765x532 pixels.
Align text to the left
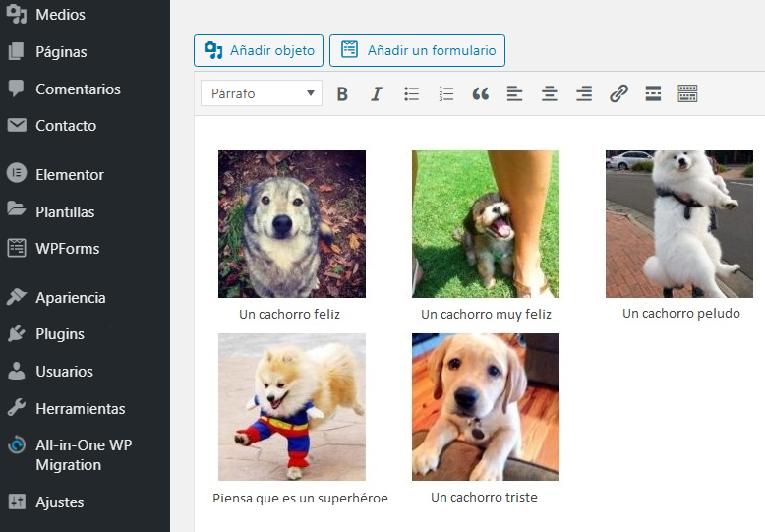[514, 93]
